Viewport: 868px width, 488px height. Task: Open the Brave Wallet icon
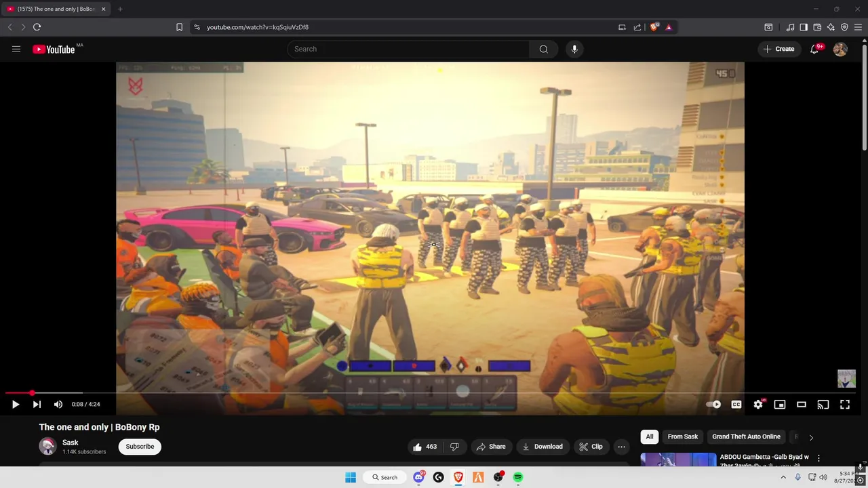pos(817,27)
